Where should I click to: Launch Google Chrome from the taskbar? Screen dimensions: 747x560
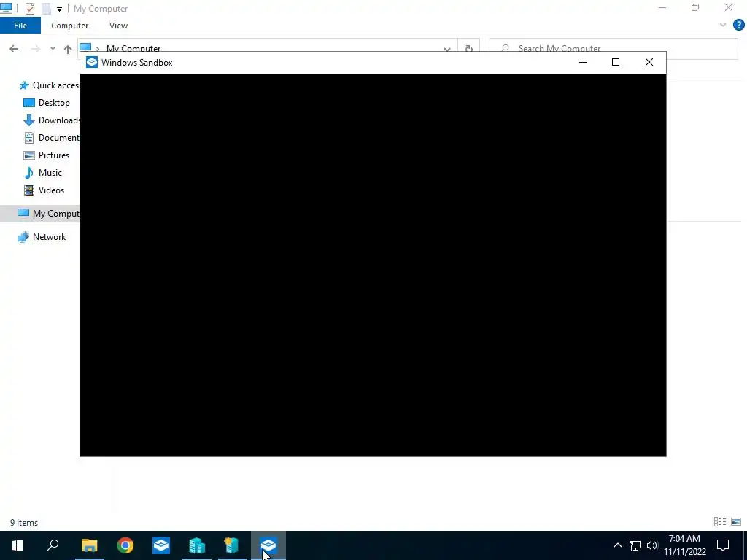tap(125, 545)
